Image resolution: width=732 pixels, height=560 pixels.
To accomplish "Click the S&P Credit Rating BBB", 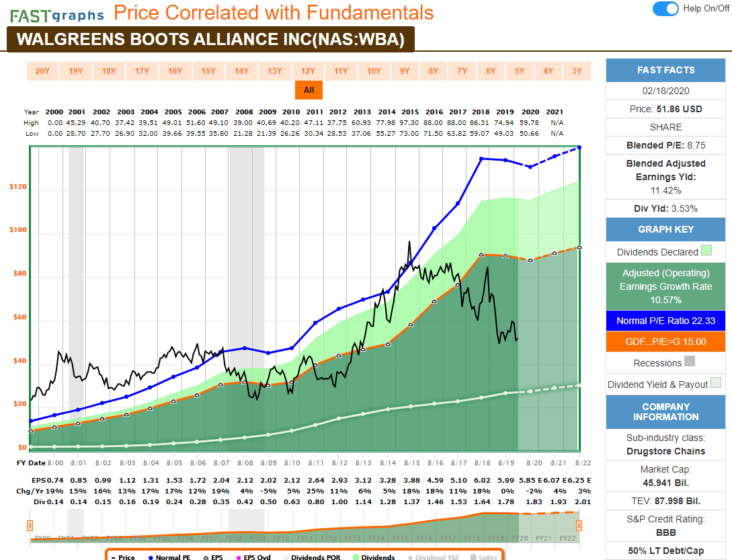I will (665, 532).
